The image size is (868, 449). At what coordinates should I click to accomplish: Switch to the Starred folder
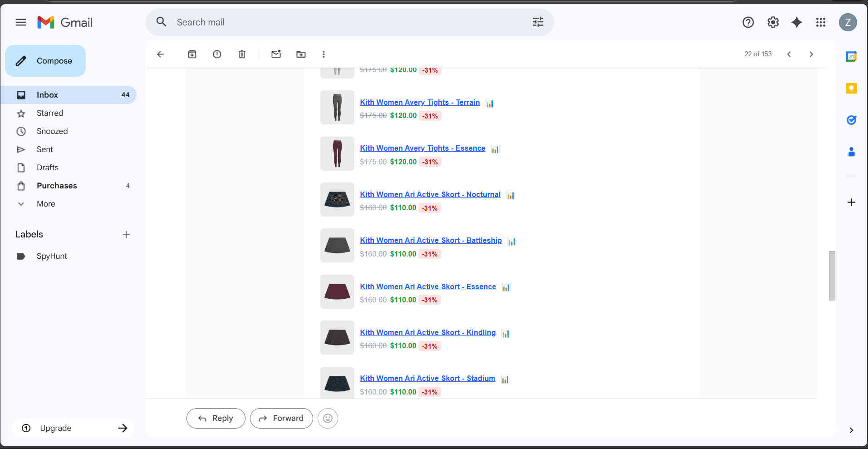49,113
